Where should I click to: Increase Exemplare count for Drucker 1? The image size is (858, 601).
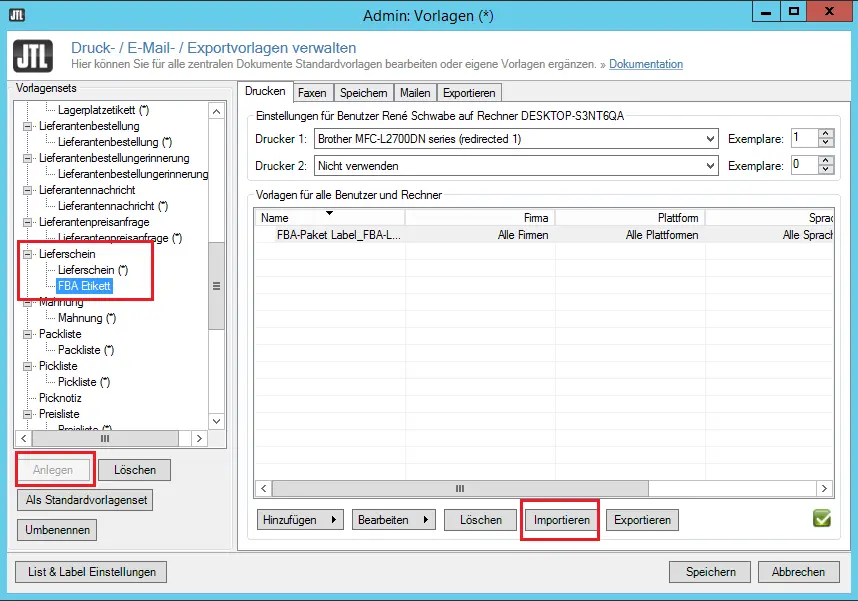(826, 134)
